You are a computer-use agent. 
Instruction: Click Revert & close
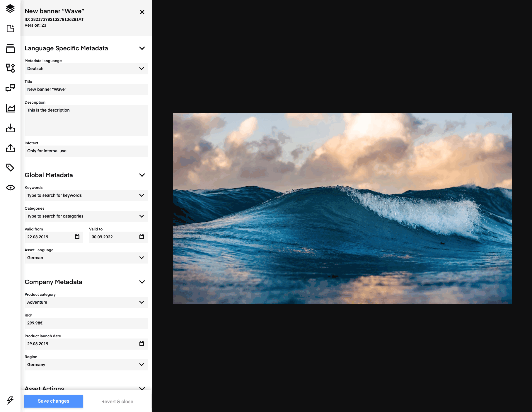click(117, 401)
